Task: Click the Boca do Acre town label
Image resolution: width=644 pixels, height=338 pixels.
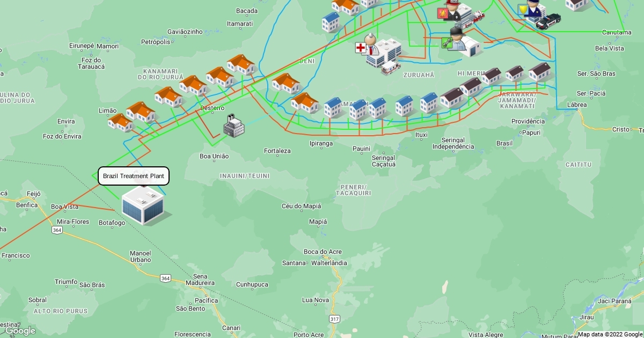Action: pyautogui.click(x=323, y=252)
